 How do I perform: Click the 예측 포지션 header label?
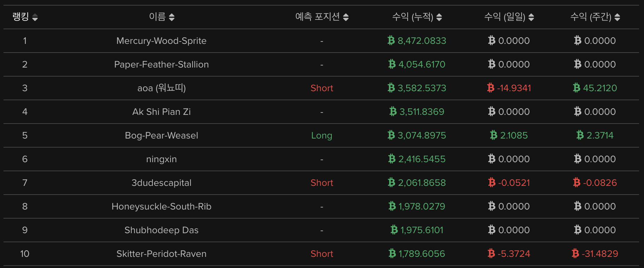[x=317, y=17]
